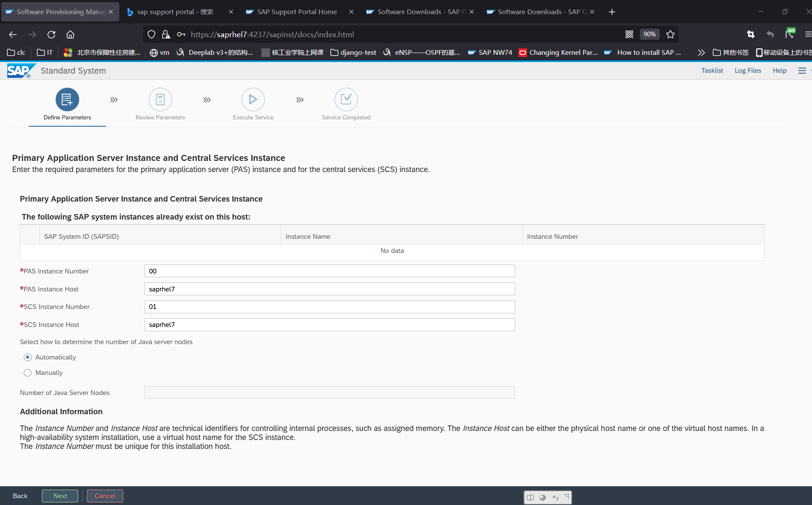Click the shield tracking protection icon
812x505 pixels.
point(151,34)
